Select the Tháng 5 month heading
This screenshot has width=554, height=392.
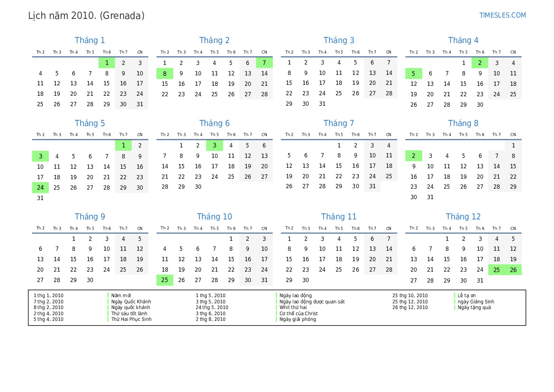coord(90,123)
